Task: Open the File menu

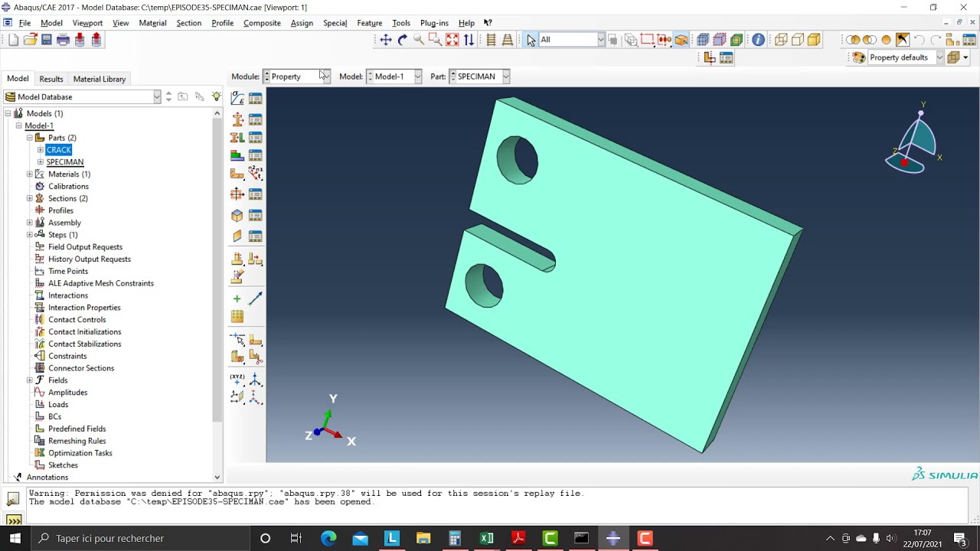Action: click(24, 23)
